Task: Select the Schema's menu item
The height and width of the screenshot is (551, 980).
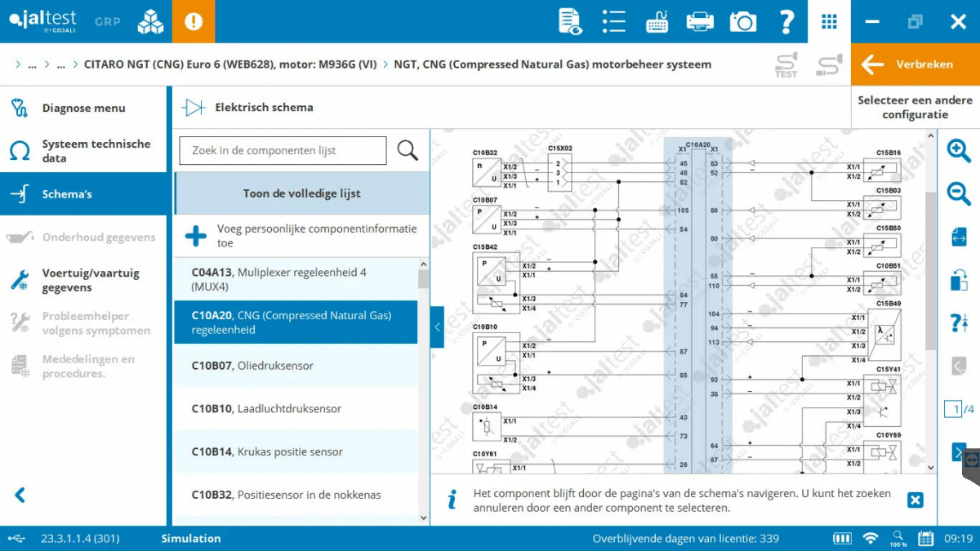Action: (x=83, y=194)
